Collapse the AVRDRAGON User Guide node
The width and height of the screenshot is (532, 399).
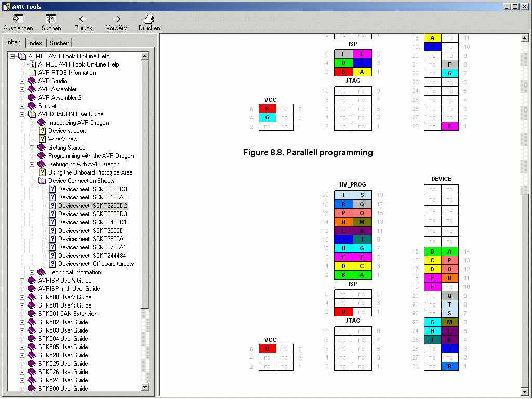22,114
